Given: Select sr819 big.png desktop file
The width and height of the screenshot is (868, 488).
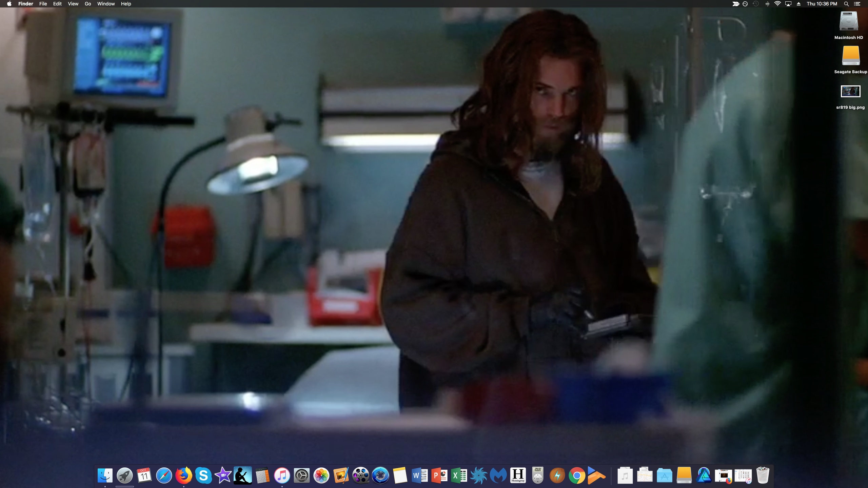Looking at the screenshot, I should (x=850, y=98).
